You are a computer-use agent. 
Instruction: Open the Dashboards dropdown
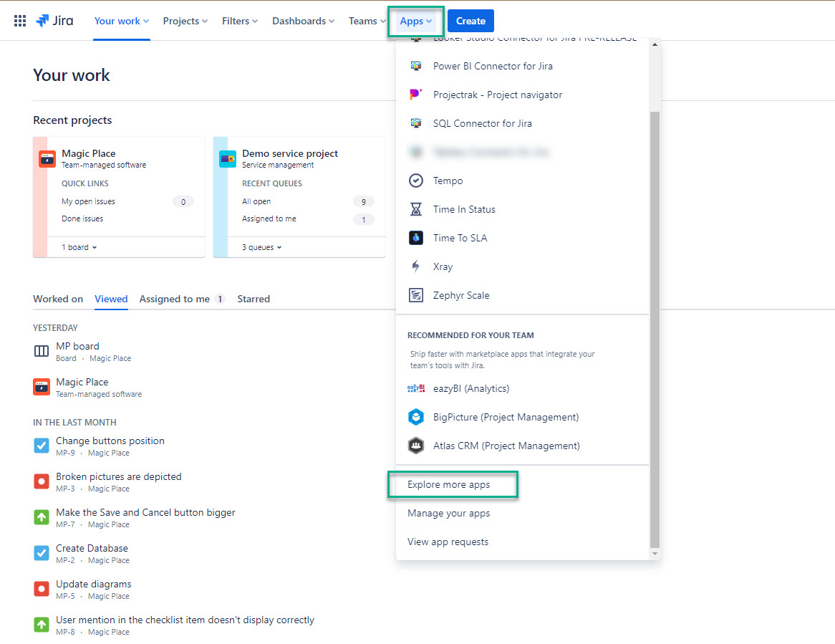pyautogui.click(x=303, y=21)
